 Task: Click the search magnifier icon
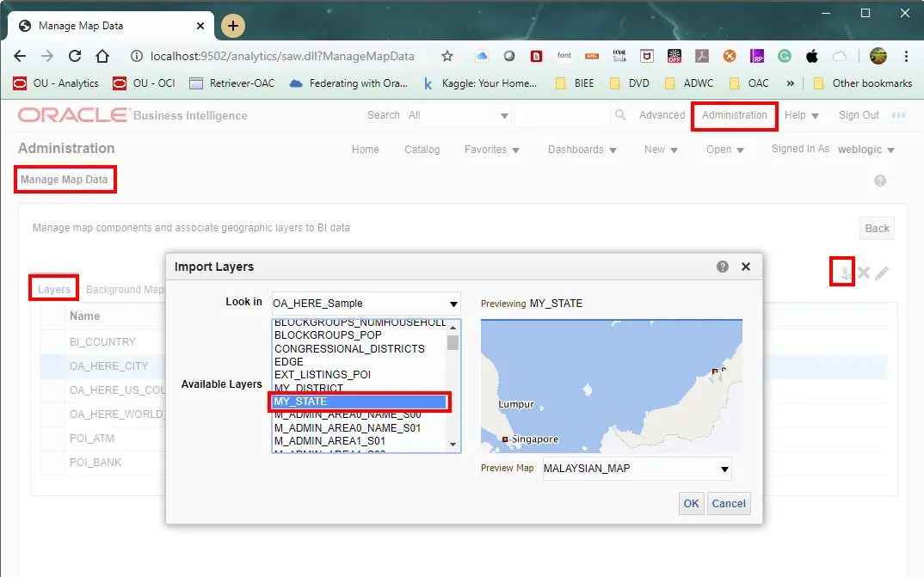(620, 115)
